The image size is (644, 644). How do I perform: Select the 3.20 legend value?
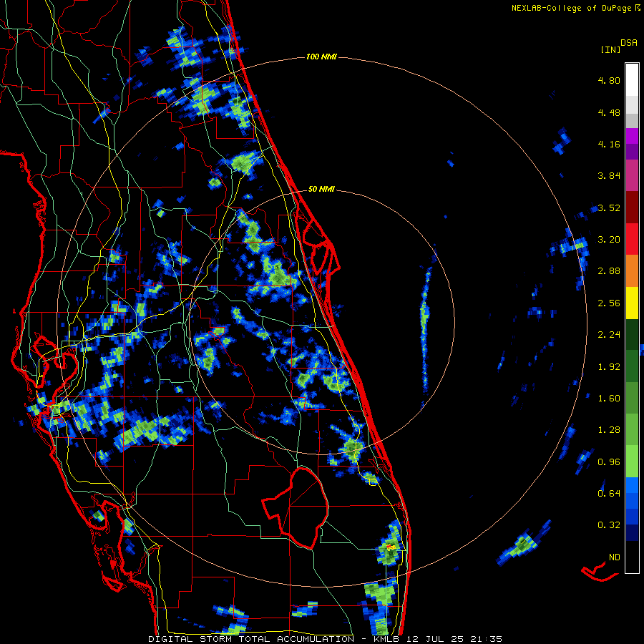[609, 240]
